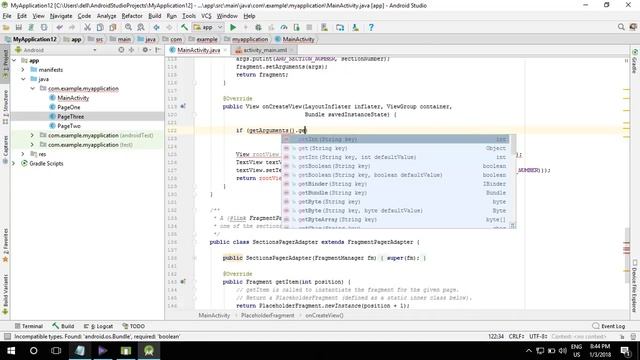
Task: Click the Stop square icon
Action: [309, 27]
